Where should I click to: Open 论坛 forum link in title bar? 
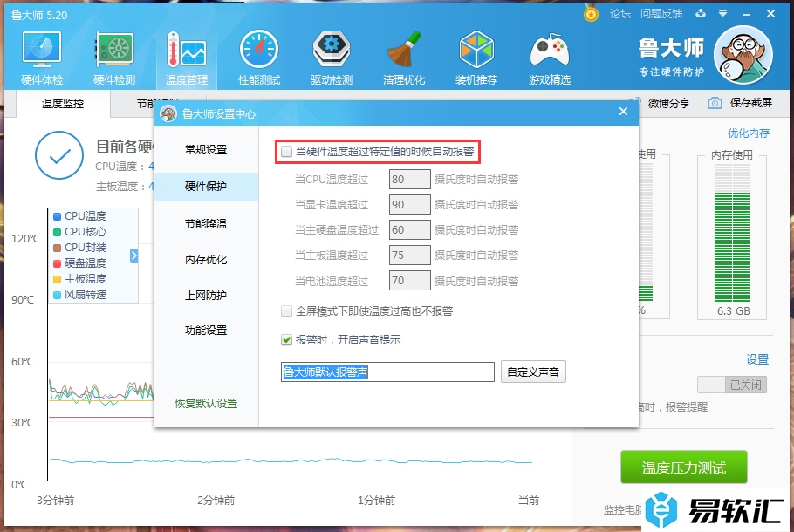pyautogui.click(x=620, y=14)
